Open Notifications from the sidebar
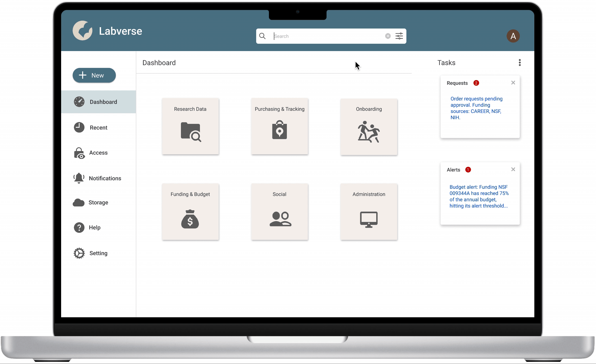 pos(105,178)
